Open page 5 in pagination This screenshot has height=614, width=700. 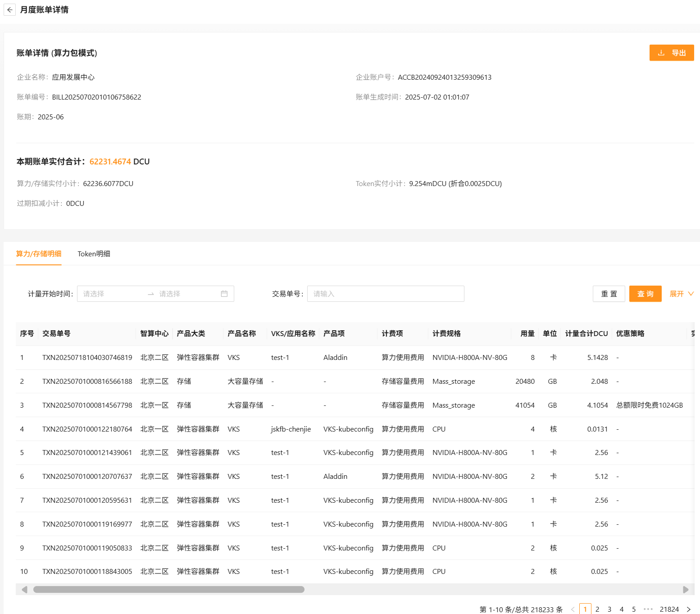tap(634, 609)
